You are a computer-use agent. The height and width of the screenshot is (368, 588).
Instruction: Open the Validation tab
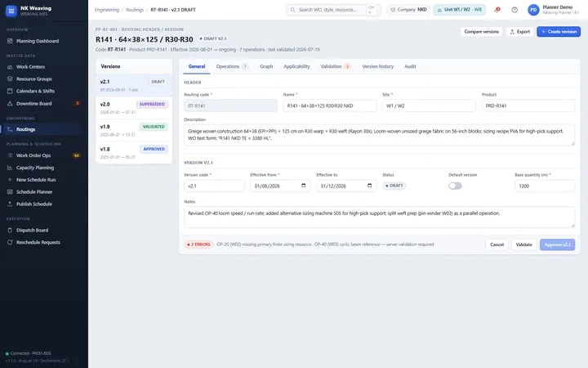point(336,66)
